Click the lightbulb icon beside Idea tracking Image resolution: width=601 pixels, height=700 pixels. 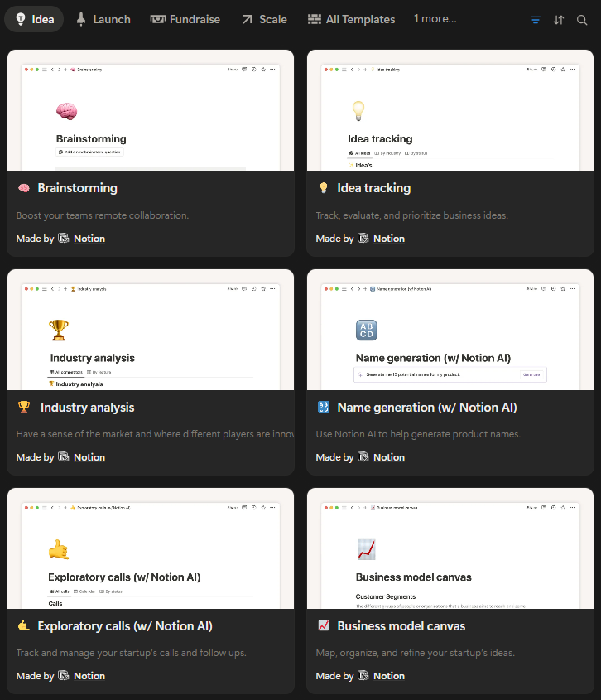pyautogui.click(x=324, y=188)
